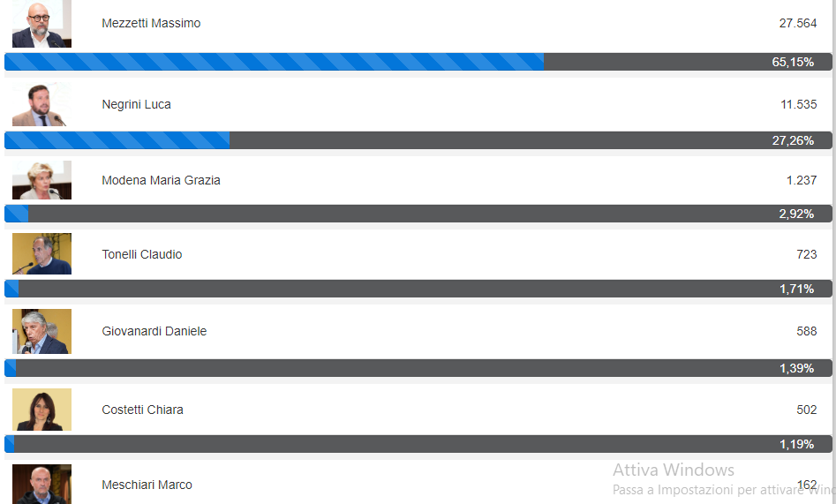Click the 11.535 vote count
Screen dimensions: 836x504
point(798,104)
